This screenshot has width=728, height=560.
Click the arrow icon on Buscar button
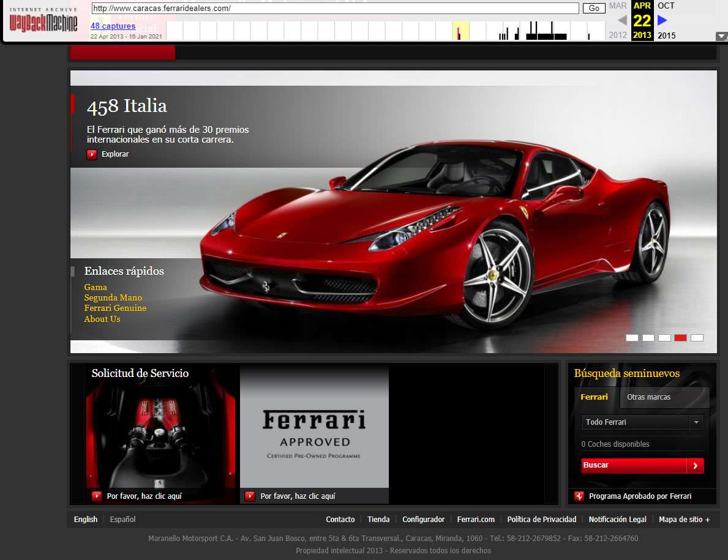click(x=695, y=465)
